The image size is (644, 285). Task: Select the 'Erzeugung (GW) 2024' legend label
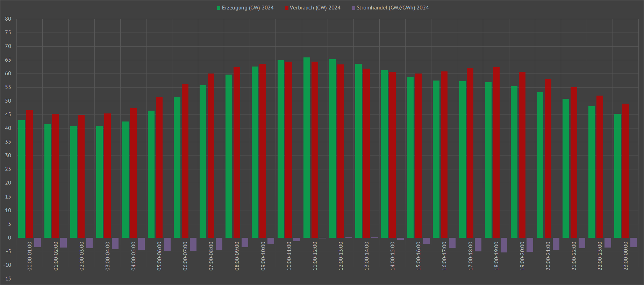tap(248, 8)
